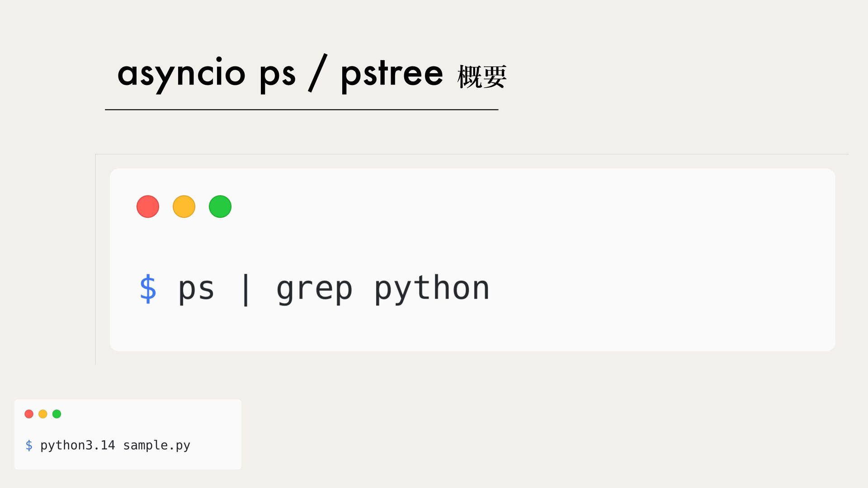
Task: Click the '概要' text in the heading
Action: pos(482,76)
